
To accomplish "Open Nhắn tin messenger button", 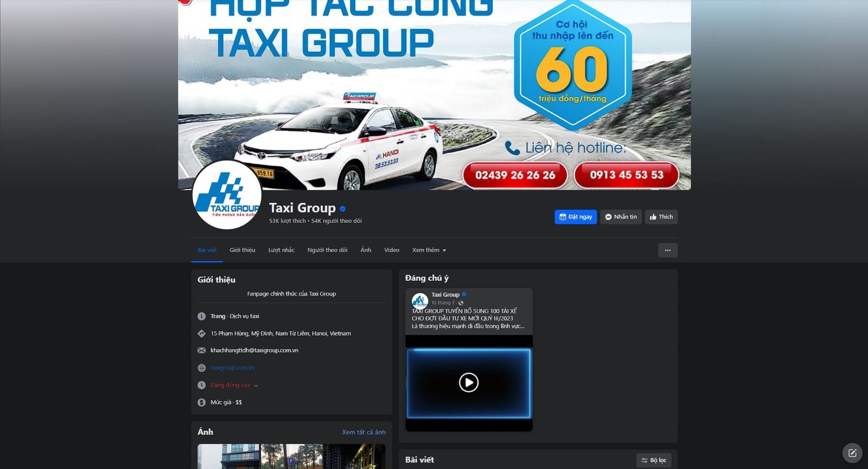I will (x=621, y=217).
